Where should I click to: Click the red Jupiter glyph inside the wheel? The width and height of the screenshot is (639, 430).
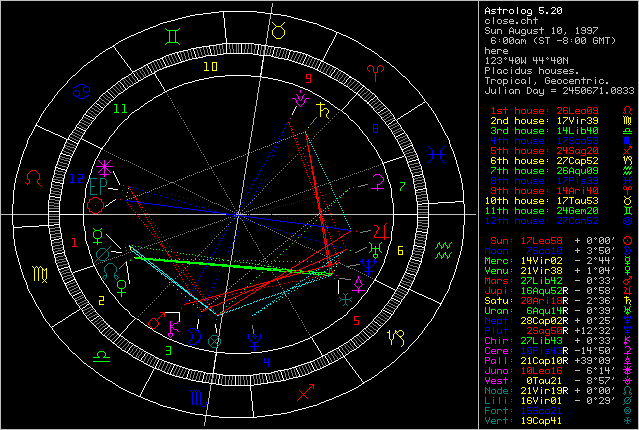click(381, 232)
